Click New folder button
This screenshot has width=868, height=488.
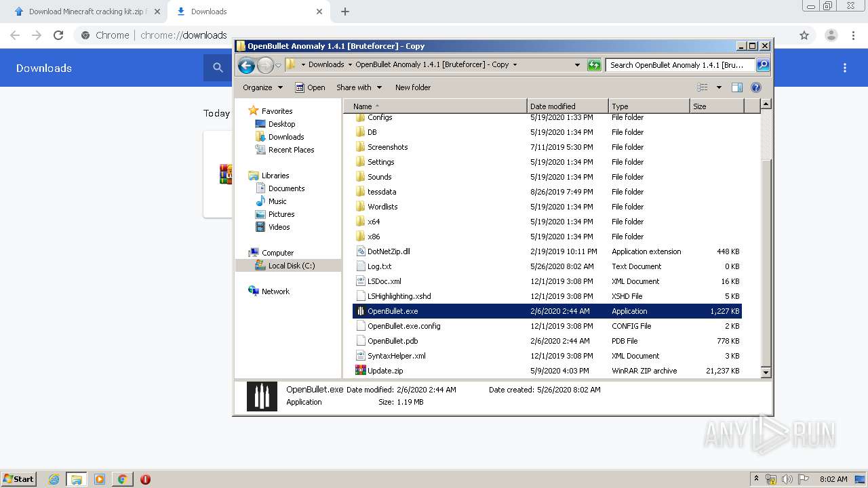tap(413, 87)
